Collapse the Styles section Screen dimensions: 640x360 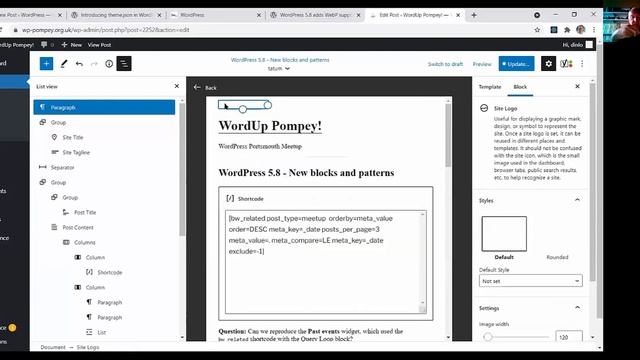(x=577, y=200)
